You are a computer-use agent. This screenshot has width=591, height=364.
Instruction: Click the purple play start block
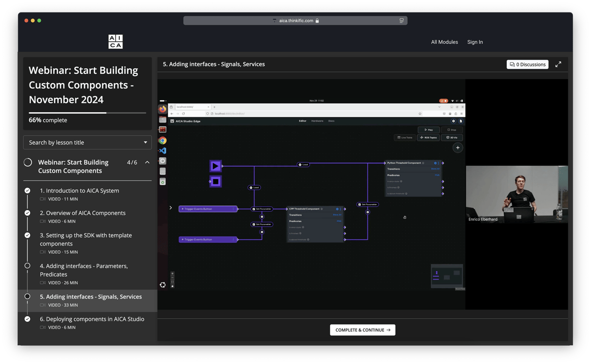tap(216, 166)
